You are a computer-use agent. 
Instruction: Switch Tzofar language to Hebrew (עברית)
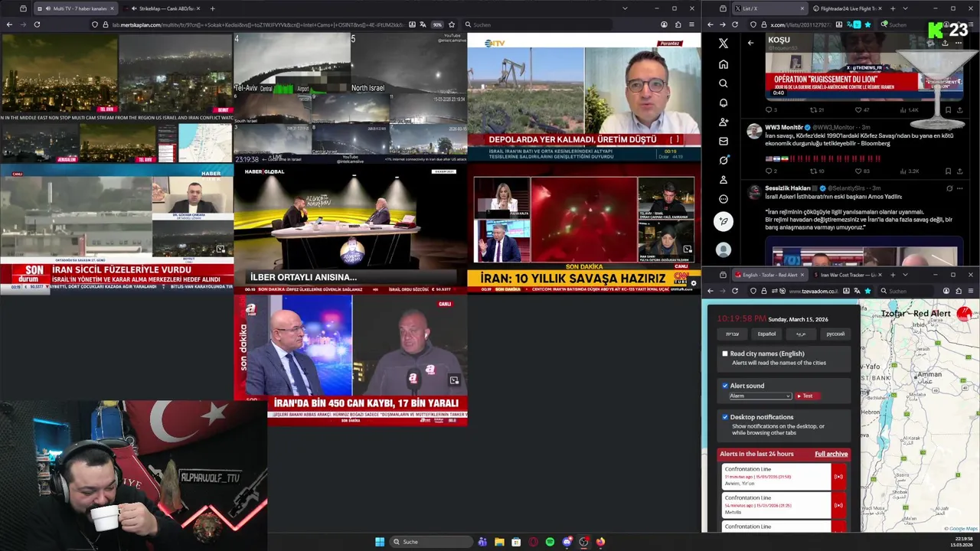pyautogui.click(x=732, y=334)
